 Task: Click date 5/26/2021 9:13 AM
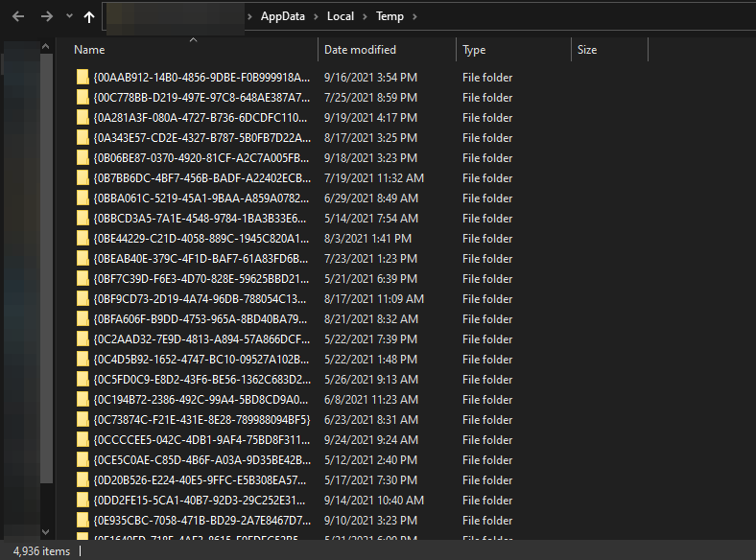pyautogui.click(x=370, y=380)
